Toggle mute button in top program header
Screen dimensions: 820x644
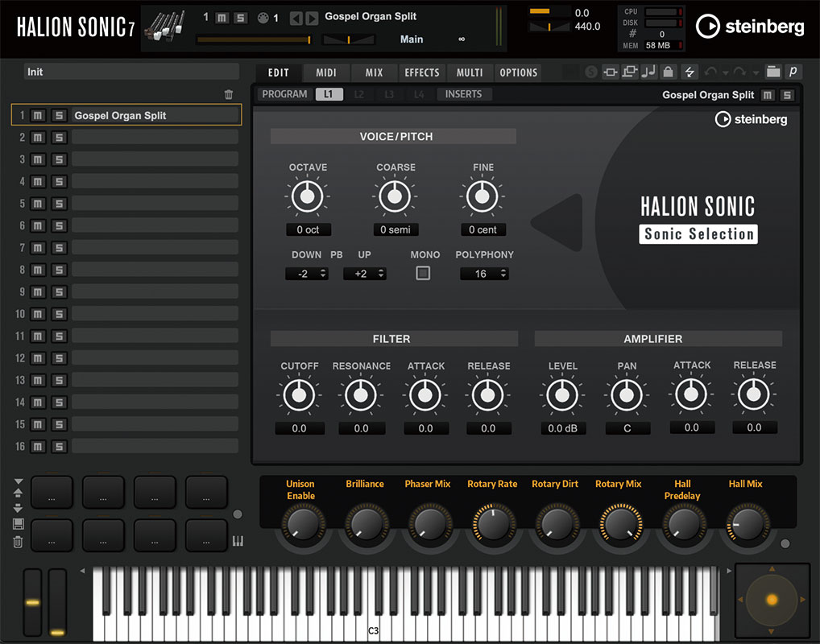tap(222, 19)
